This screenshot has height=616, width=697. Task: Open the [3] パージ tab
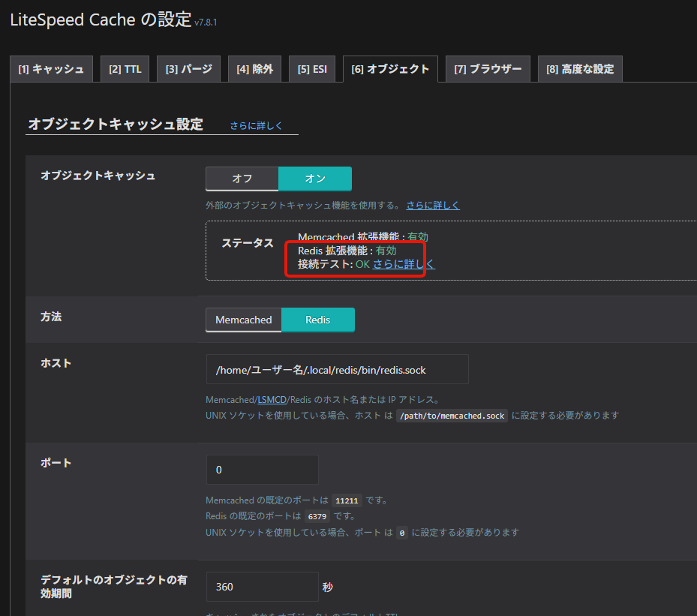point(188,69)
